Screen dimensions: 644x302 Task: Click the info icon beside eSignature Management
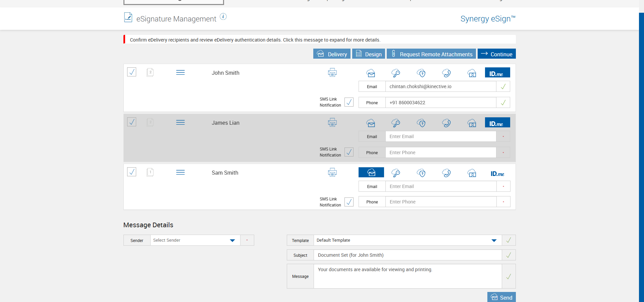coord(223,16)
